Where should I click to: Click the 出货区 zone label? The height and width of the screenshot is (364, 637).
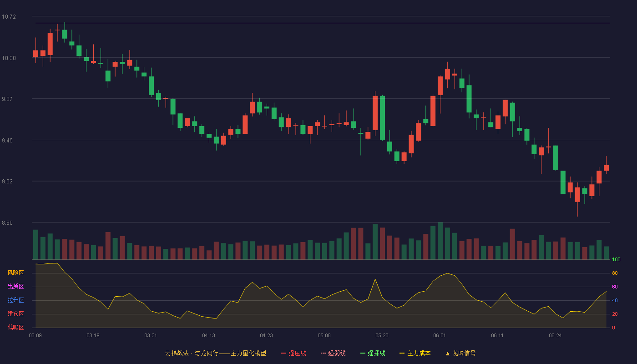tap(16, 287)
